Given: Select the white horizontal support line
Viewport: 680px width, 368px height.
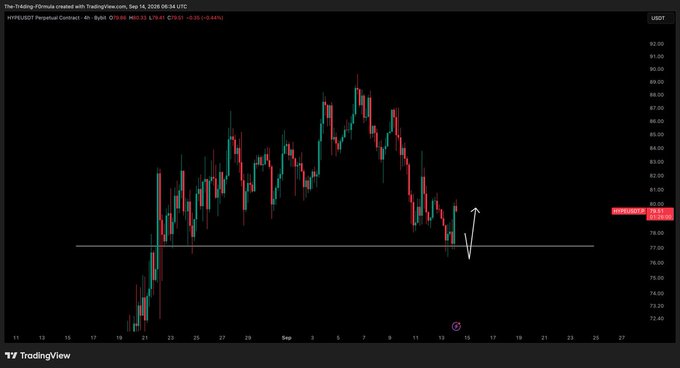Looking at the screenshot, I should pyautogui.click(x=335, y=246).
